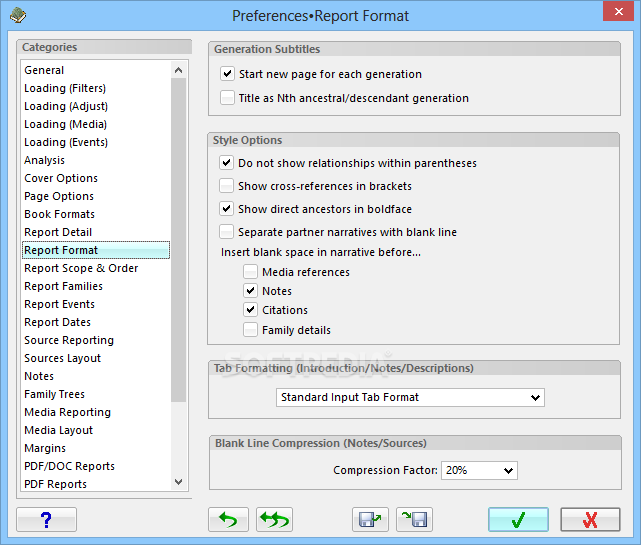Toggle Show direct ancestors in boldface
The height and width of the screenshot is (545, 641).
click(x=226, y=209)
